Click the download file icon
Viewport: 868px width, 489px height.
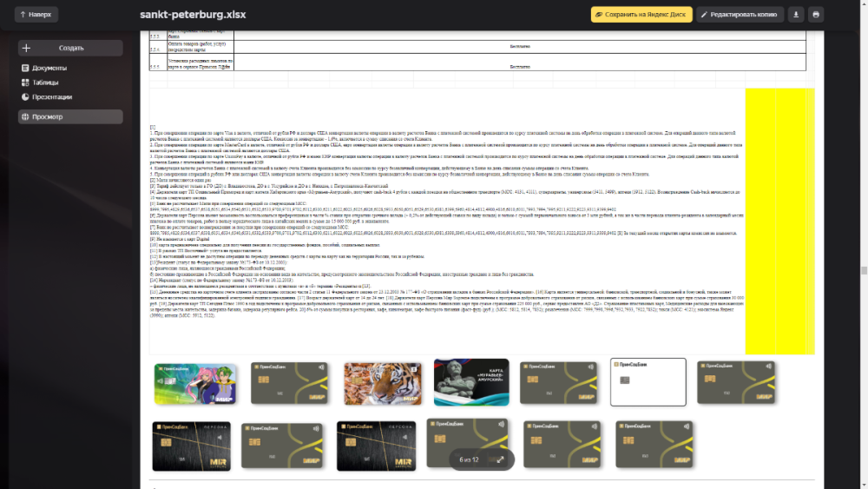click(796, 15)
